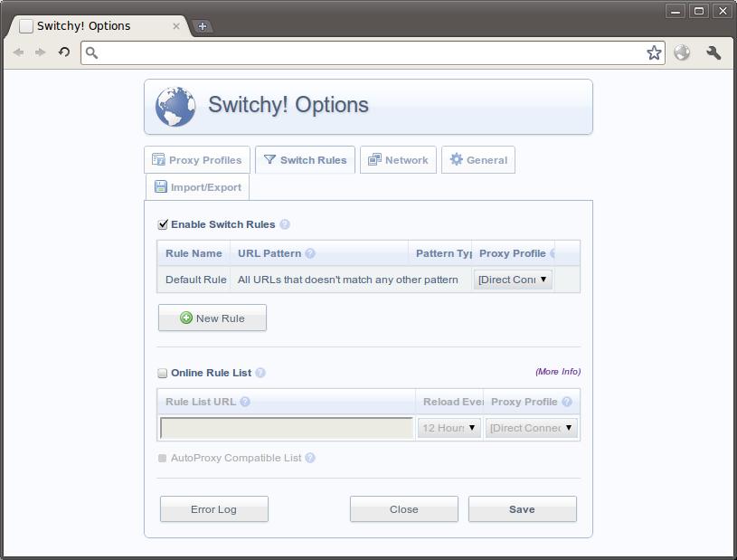Tick the AutoProxy Compatible List checkbox
737x560 pixels.
point(162,458)
